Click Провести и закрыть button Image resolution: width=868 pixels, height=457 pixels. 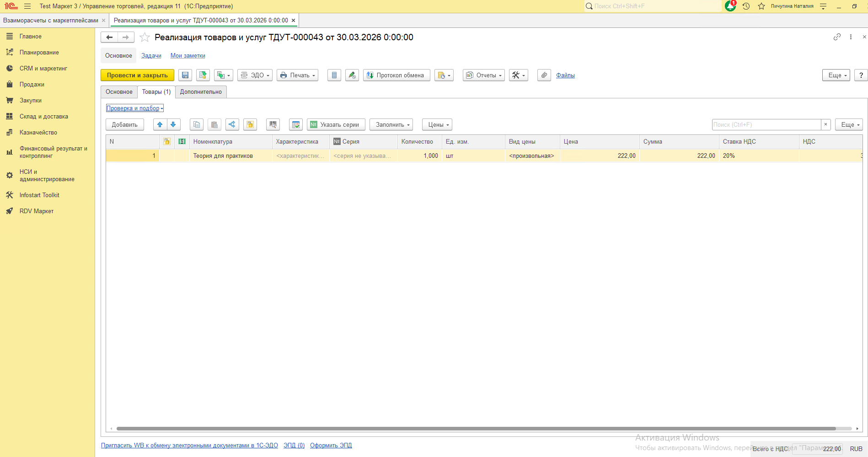click(137, 75)
